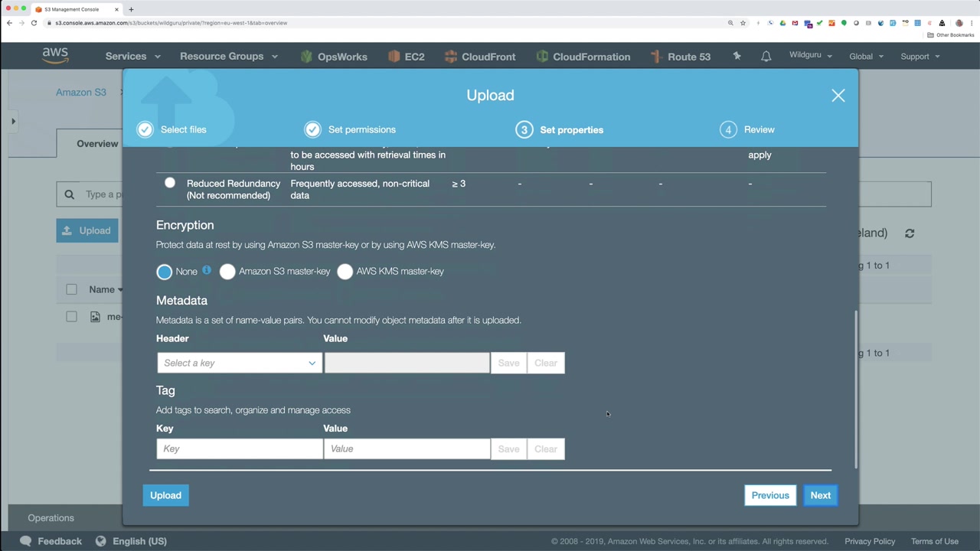
Task: Tick the checkbox for the me- file row
Action: click(x=71, y=317)
